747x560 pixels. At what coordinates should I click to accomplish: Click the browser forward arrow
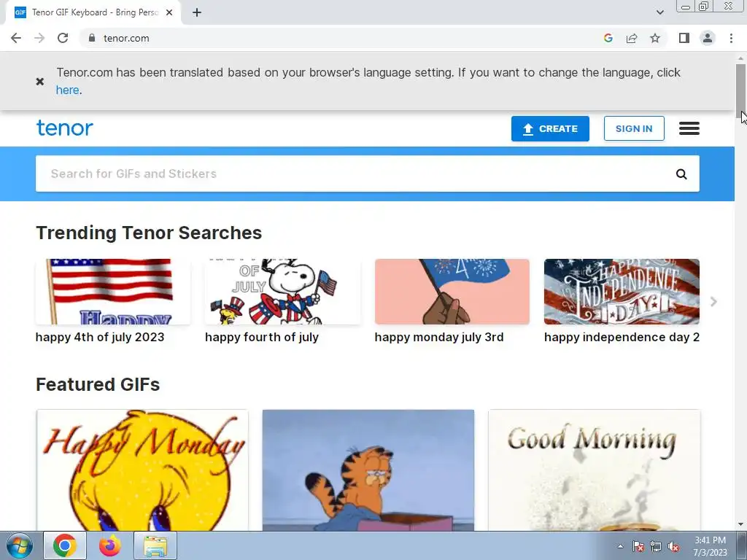[39, 38]
